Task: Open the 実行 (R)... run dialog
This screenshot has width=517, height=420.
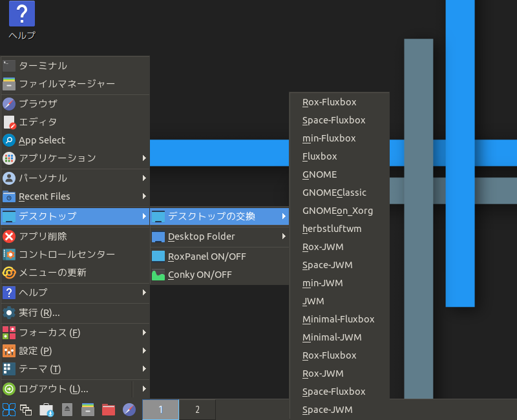Action: 75,313
